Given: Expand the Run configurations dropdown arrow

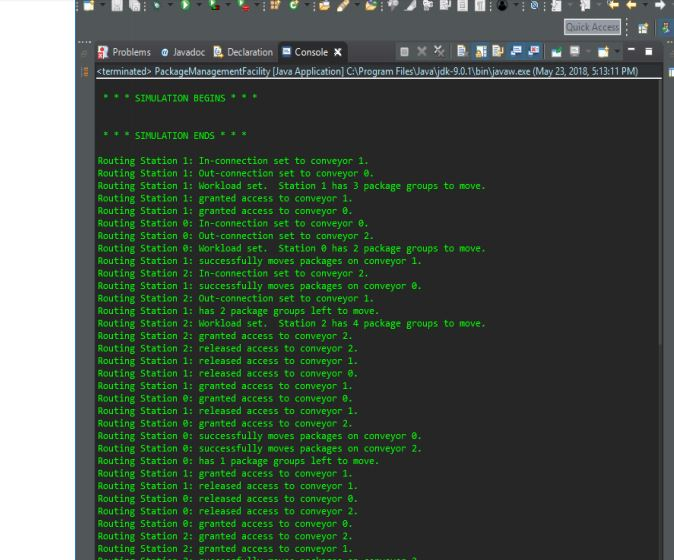Looking at the screenshot, I should pyautogui.click(x=199, y=5).
